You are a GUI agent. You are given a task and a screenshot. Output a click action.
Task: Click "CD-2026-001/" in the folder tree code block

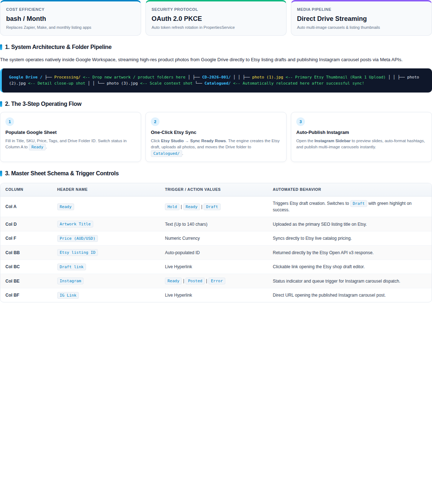pos(216,77)
